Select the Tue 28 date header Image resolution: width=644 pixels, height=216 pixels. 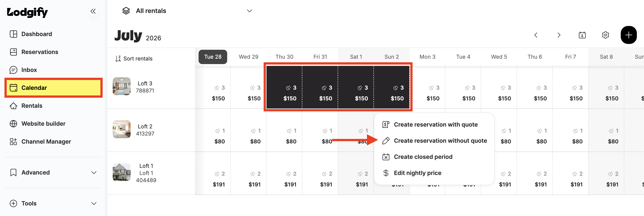pyautogui.click(x=213, y=57)
